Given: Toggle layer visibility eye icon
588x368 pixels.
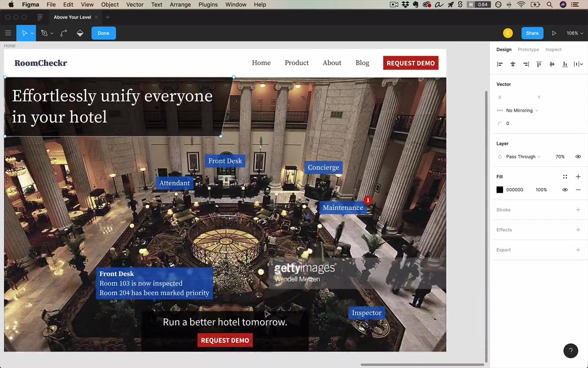Looking at the screenshot, I should coord(578,156).
